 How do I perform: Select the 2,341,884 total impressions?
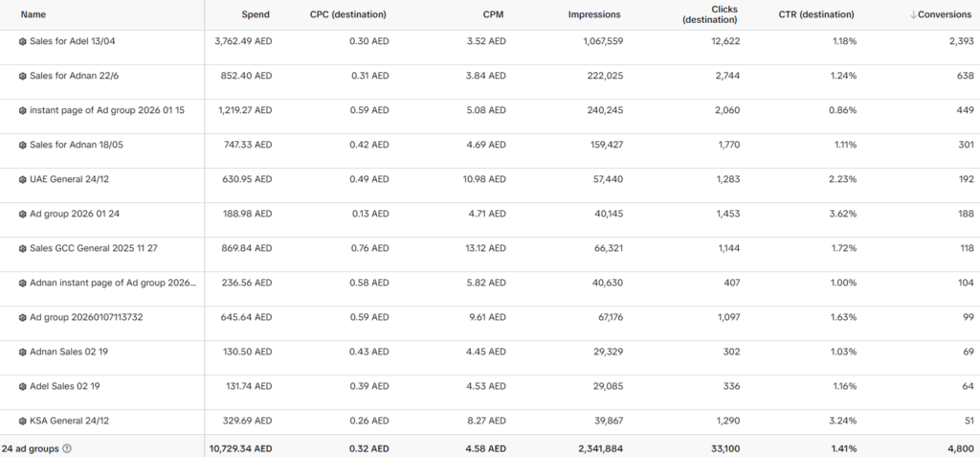[599, 449]
